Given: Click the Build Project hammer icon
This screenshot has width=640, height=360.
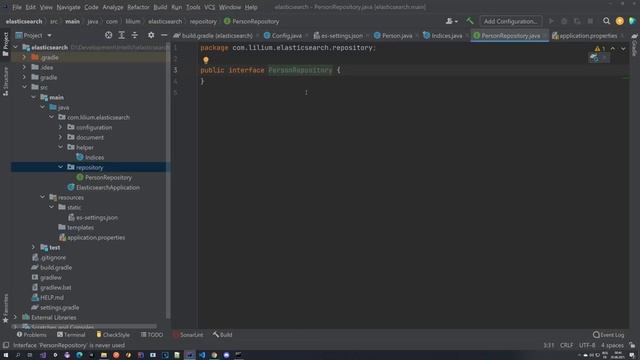Looking at the screenshot, I should click(x=470, y=21).
